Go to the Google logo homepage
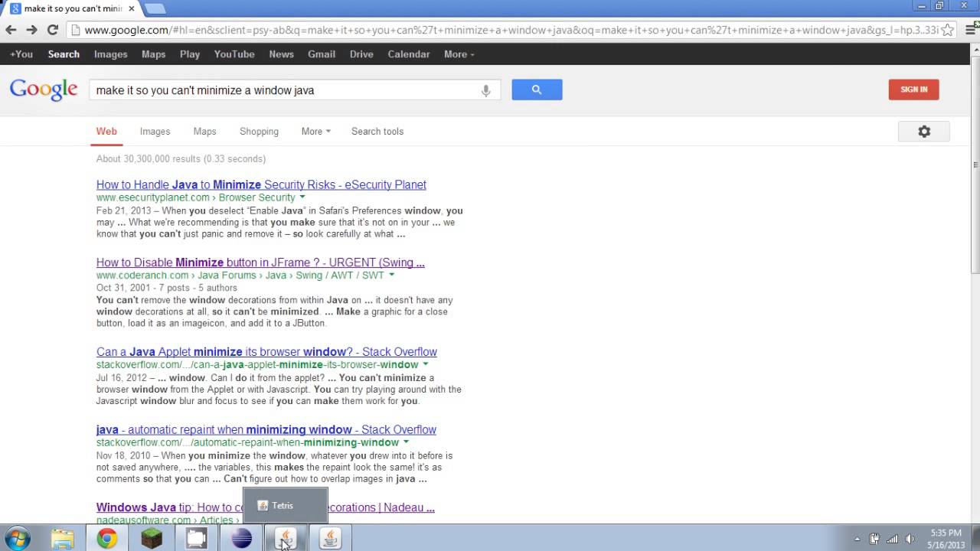 coord(44,89)
